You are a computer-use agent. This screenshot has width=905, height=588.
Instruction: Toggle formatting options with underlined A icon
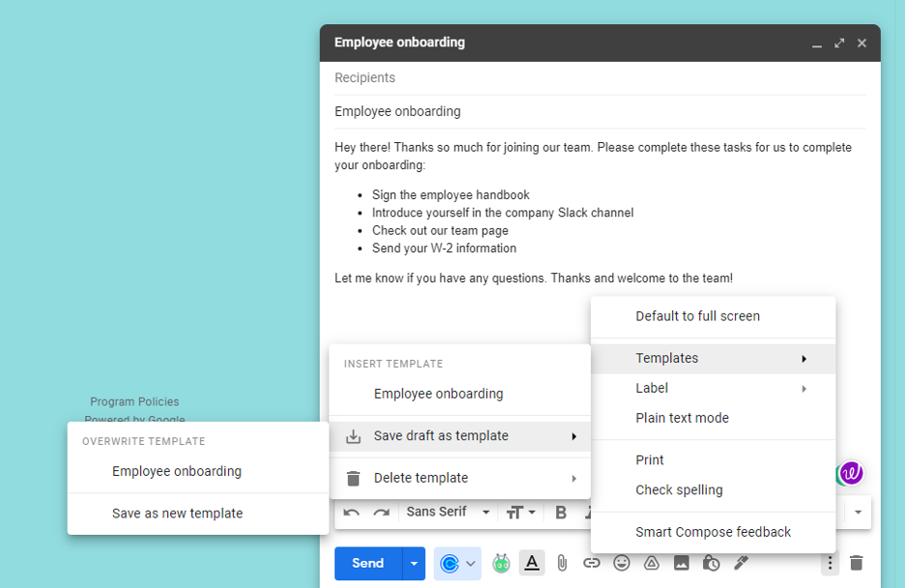click(x=532, y=563)
